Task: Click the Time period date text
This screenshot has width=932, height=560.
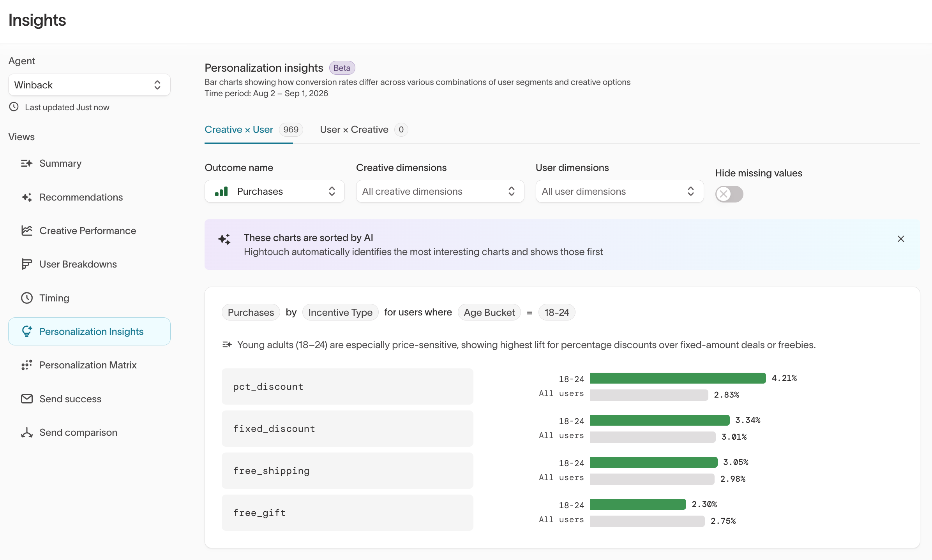Action: click(266, 93)
